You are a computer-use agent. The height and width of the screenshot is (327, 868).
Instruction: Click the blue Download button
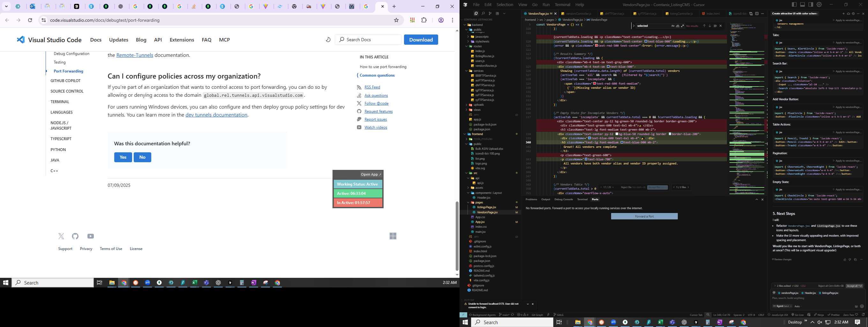(421, 40)
